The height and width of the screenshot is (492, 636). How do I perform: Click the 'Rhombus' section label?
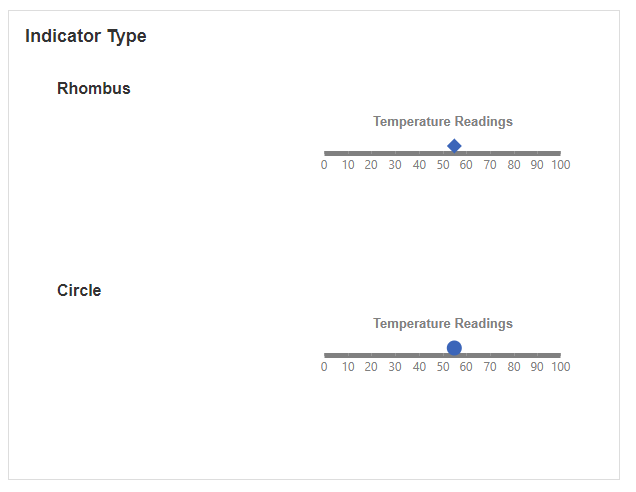pos(94,88)
